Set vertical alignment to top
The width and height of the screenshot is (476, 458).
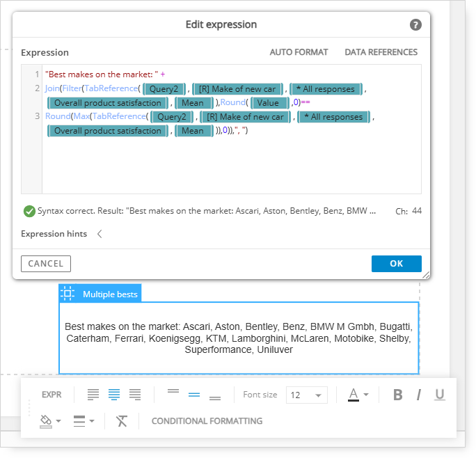[173, 391]
